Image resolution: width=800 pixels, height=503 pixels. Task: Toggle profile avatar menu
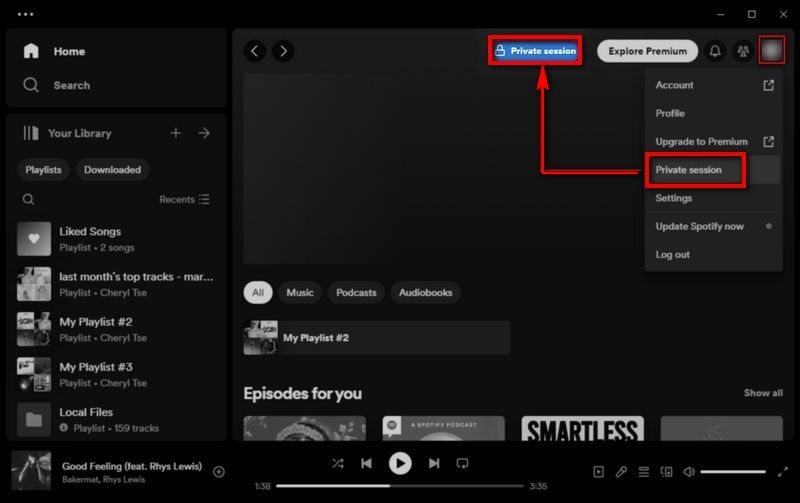772,50
